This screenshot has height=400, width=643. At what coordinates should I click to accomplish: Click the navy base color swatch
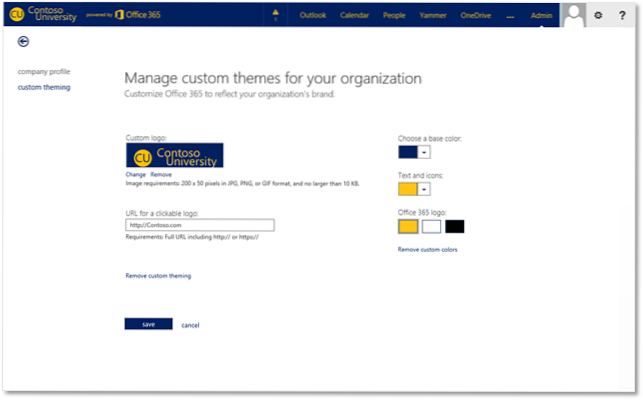[x=408, y=152]
